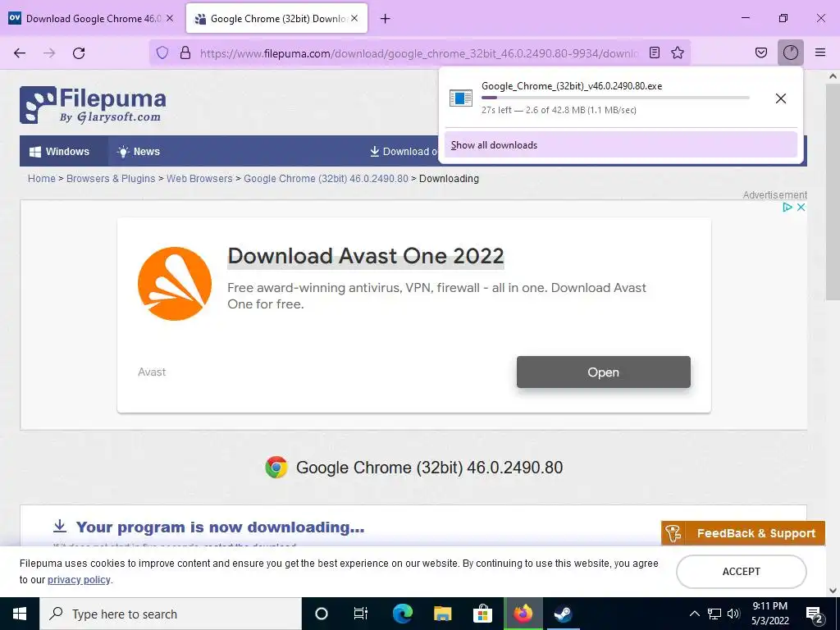Open Browsers & Plugins breadcrumb
Viewport: 840px width, 630px height.
111,178
